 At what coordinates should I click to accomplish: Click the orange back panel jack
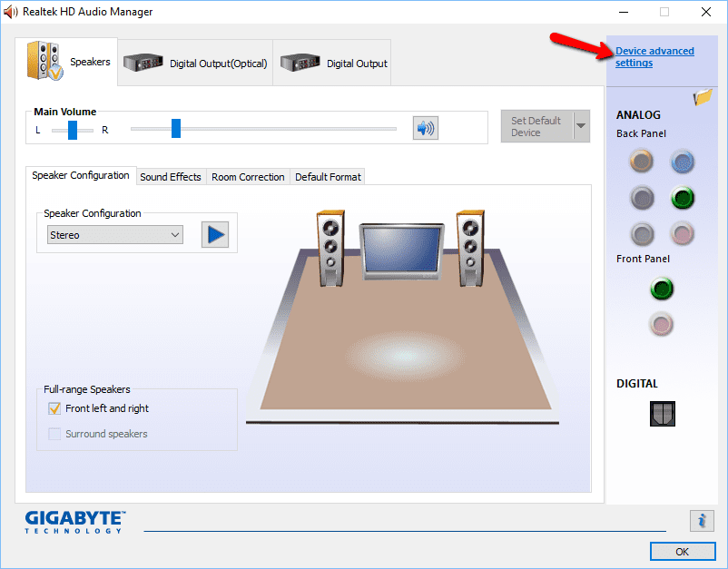point(641,161)
